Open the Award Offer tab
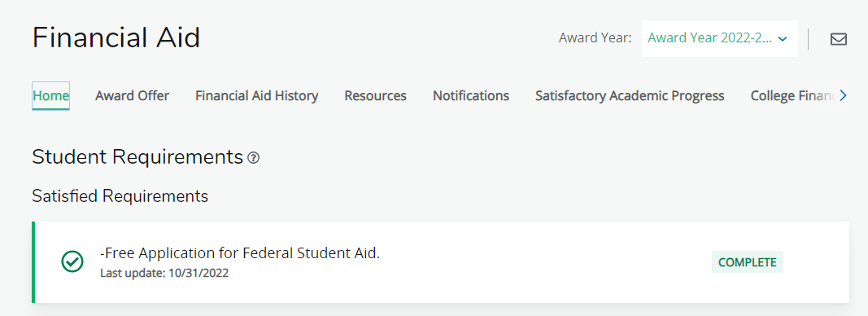 133,96
